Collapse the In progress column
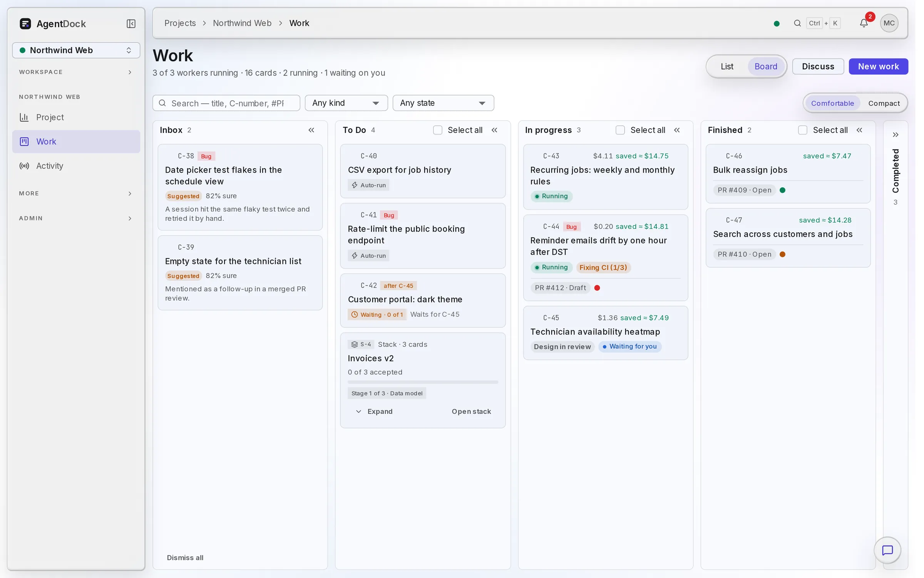Viewport: 924px width, 578px height. [x=677, y=130]
